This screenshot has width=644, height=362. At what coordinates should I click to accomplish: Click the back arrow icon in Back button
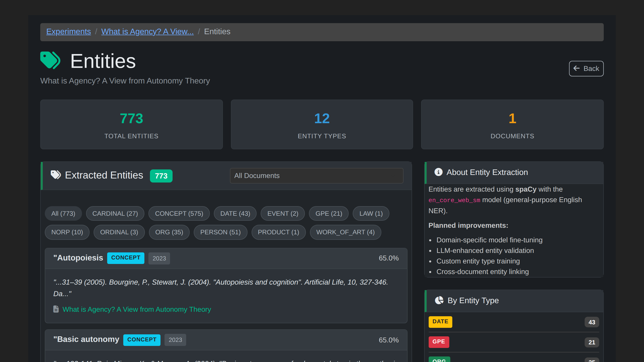[576, 68]
